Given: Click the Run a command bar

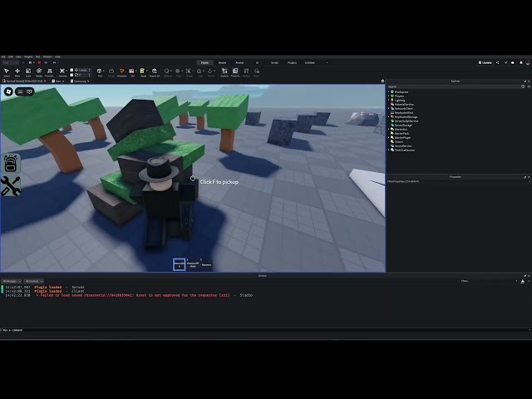Looking at the screenshot, I should coord(264,330).
